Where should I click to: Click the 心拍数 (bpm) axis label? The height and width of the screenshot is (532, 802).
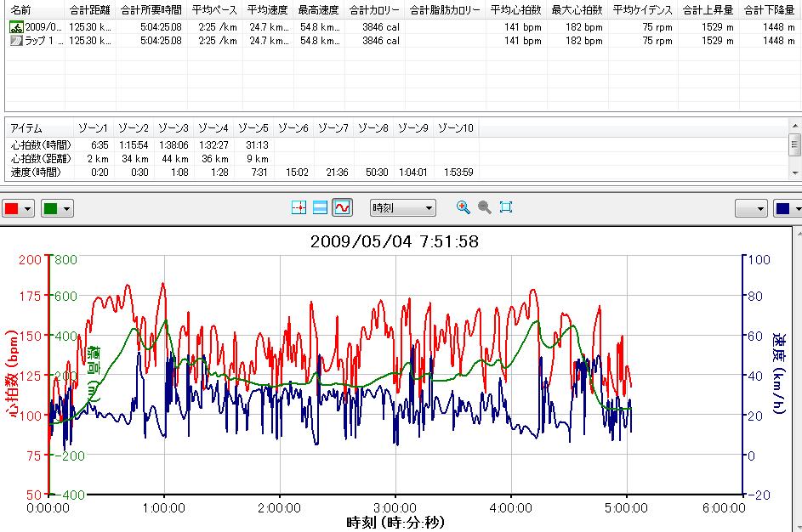11,373
